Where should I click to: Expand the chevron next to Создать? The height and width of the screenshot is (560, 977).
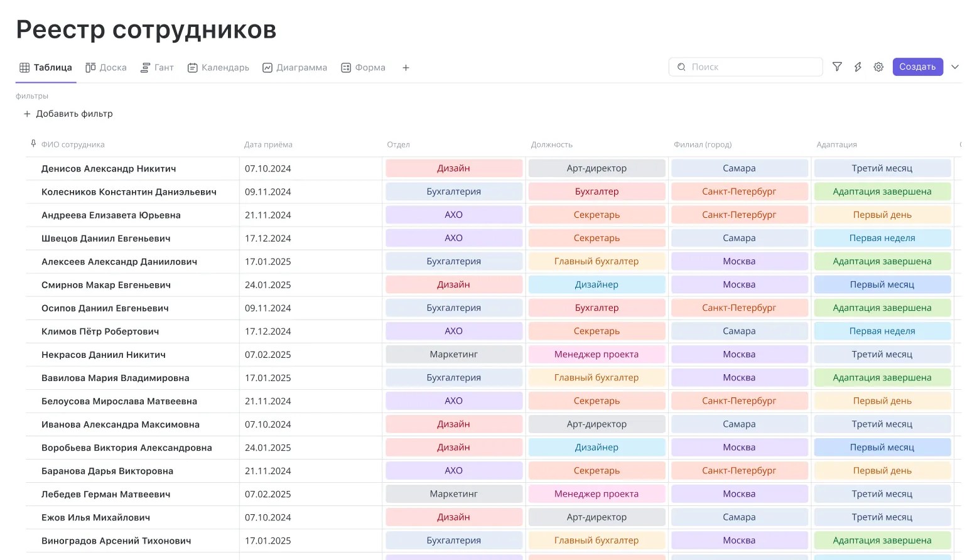click(955, 67)
